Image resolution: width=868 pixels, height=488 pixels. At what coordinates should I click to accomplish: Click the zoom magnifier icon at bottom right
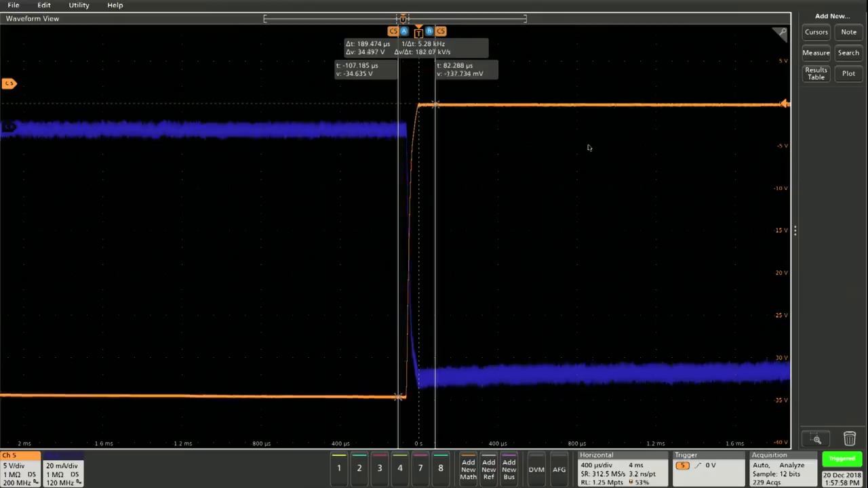pyautogui.click(x=816, y=439)
